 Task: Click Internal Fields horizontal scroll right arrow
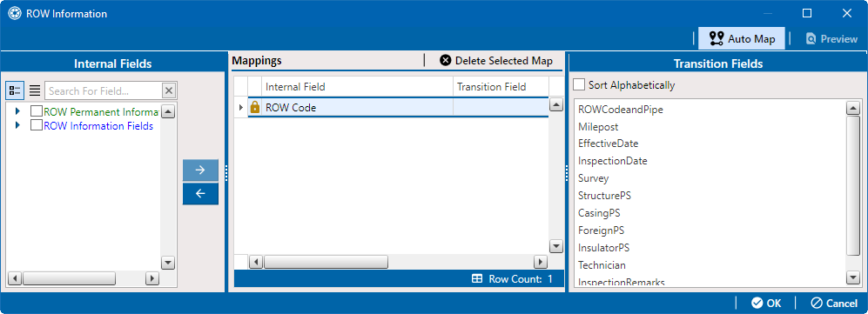[x=152, y=278]
